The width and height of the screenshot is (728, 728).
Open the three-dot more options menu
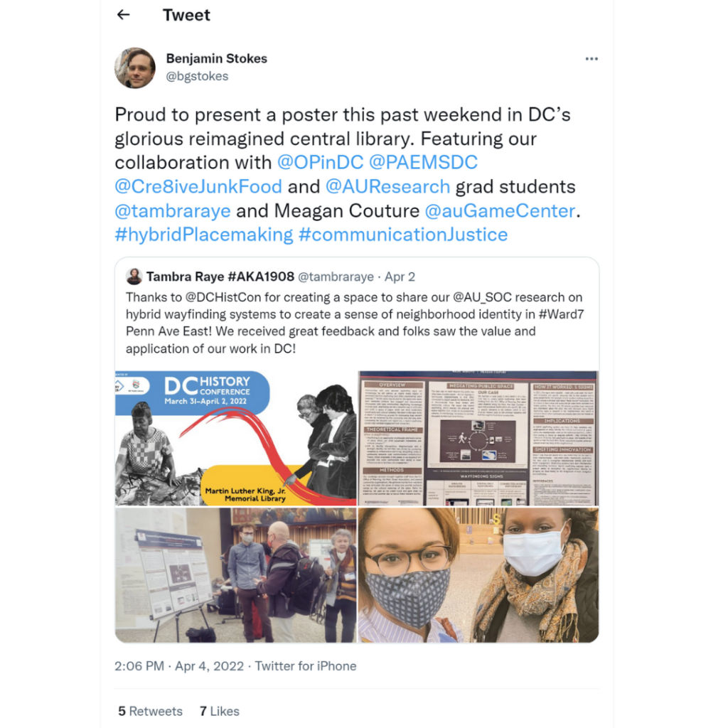[591, 59]
